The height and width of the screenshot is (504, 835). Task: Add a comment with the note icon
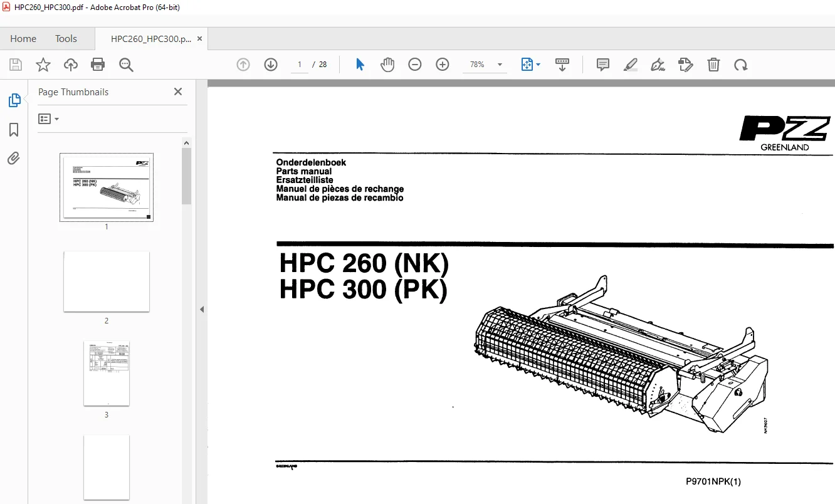603,65
